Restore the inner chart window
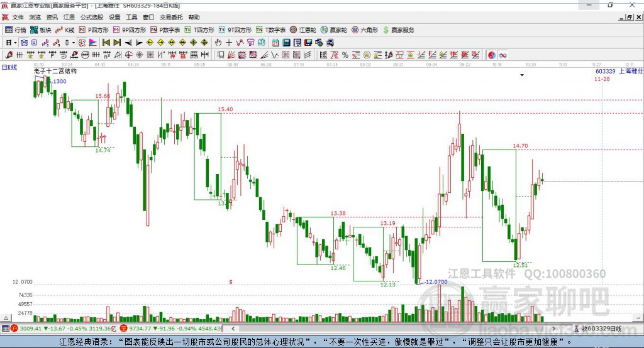This screenshot has width=644, height=348. [x=630, y=17]
